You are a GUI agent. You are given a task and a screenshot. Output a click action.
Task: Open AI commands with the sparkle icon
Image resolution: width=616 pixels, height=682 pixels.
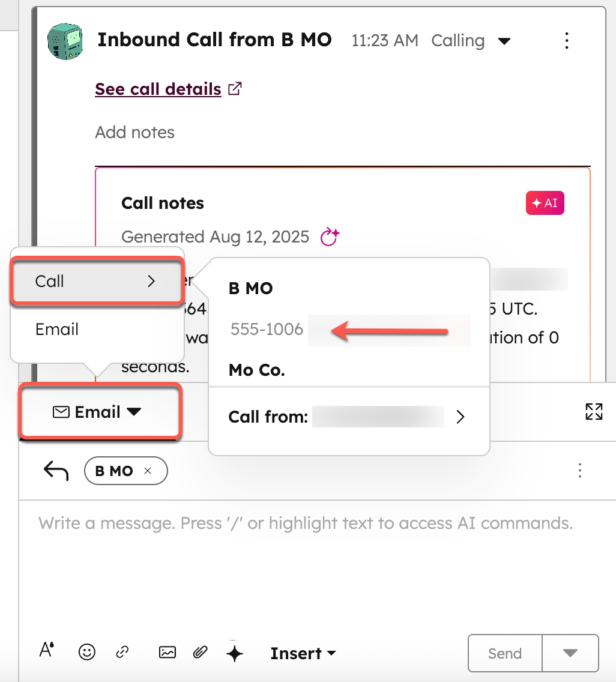(x=235, y=653)
